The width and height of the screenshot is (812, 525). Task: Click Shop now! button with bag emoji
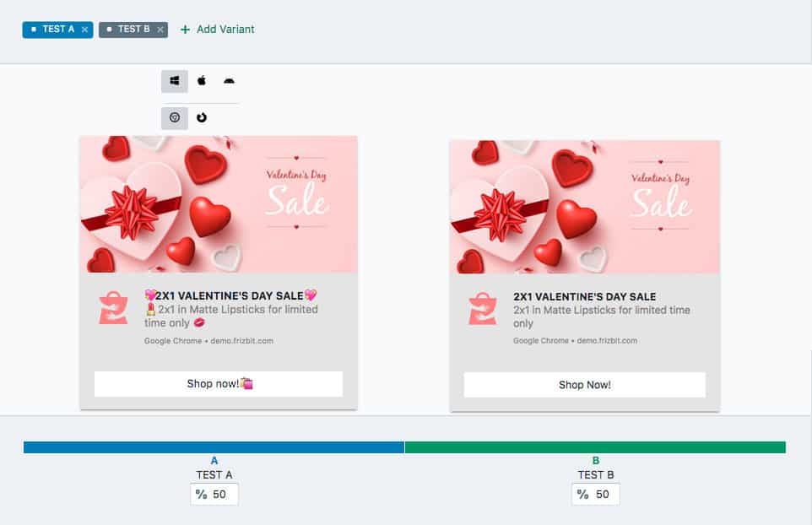219,384
